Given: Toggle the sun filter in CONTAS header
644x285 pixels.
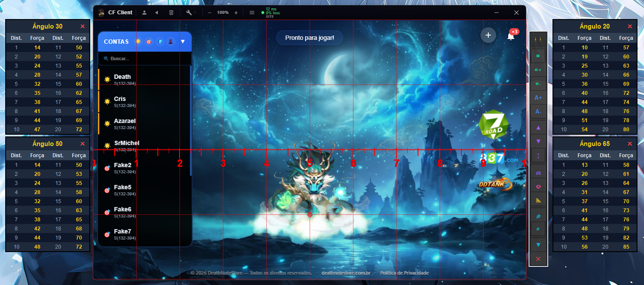Looking at the screenshot, I should (x=138, y=42).
